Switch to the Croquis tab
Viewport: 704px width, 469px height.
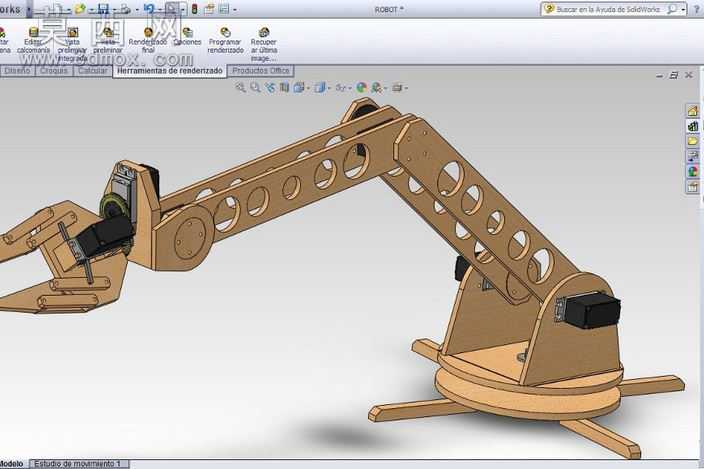point(54,71)
